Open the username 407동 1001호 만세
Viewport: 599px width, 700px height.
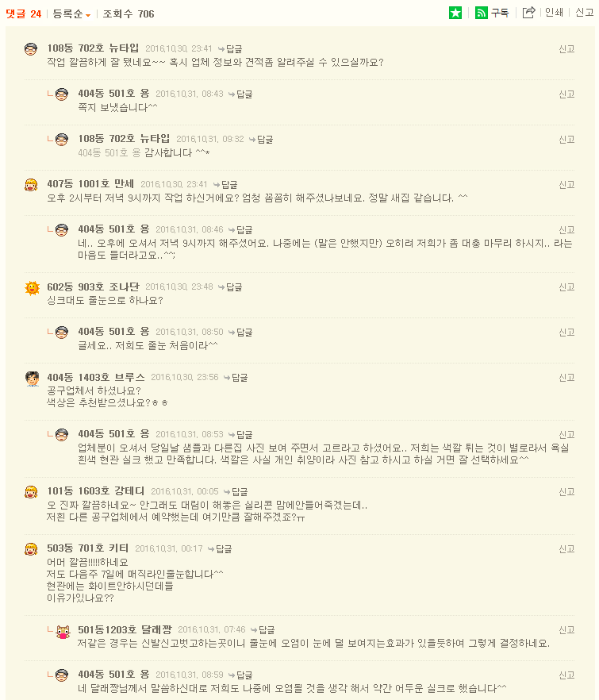click(x=90, y=184)
